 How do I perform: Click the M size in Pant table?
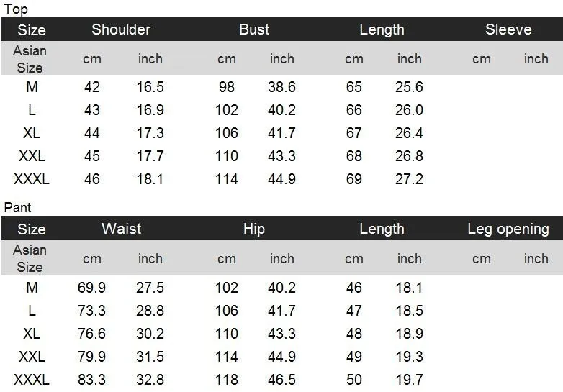pyautogui.click(x=32, y=288)
